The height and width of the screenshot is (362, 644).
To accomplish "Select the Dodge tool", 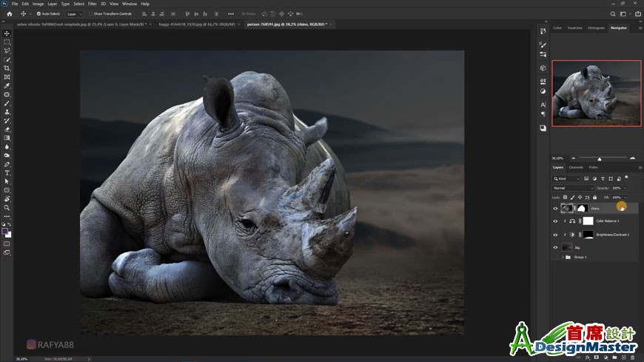I will [7, 155].
